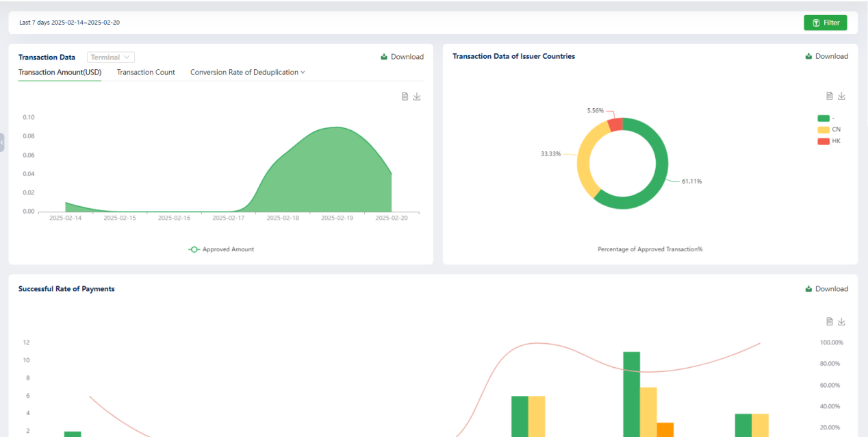Select Transaction Amount(USD) tab
This screenshot has width=868, height=437.
tap(60, 72)
